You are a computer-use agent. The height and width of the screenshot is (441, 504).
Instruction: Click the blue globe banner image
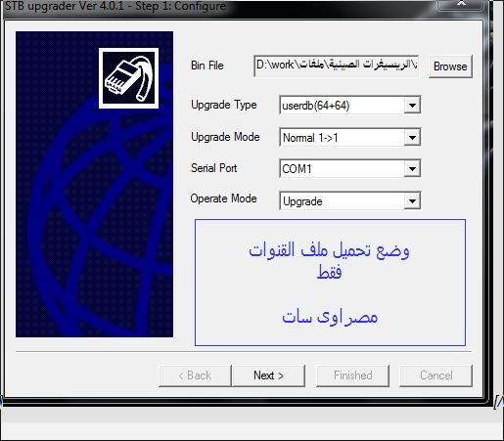coord(94,184)
